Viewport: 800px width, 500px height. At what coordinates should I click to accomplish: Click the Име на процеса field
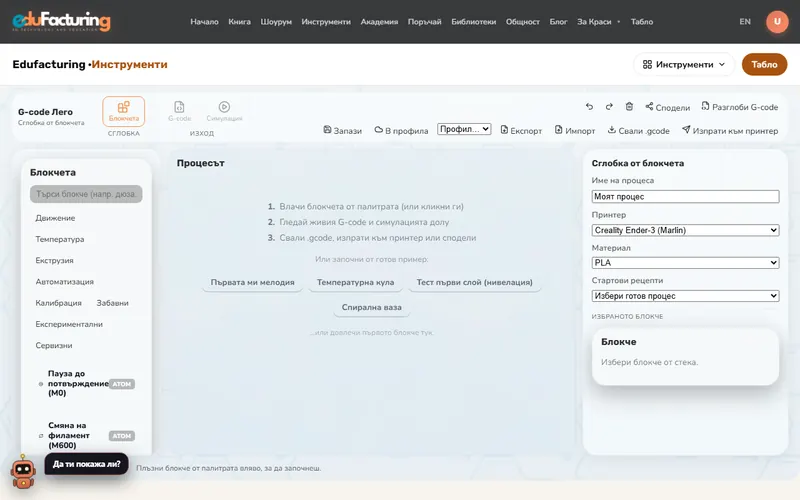[x=685, y=196]
